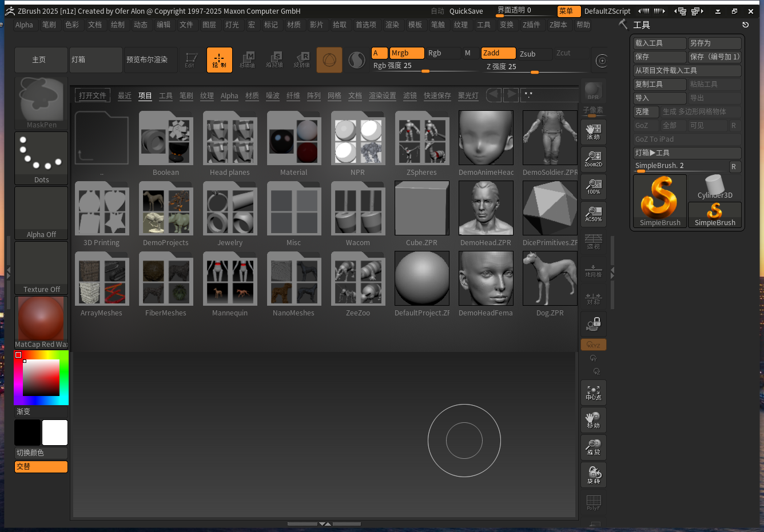The height and width of the screenshot is (532, 764).
Task: Click Clone (克隆) in the Tool palette
Action: pos(646,111)
